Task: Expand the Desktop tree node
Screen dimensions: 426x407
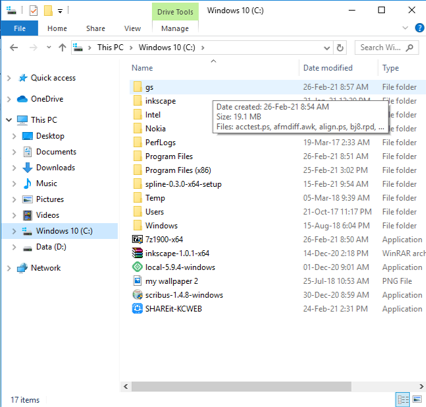Action: [x=14, y=136]
